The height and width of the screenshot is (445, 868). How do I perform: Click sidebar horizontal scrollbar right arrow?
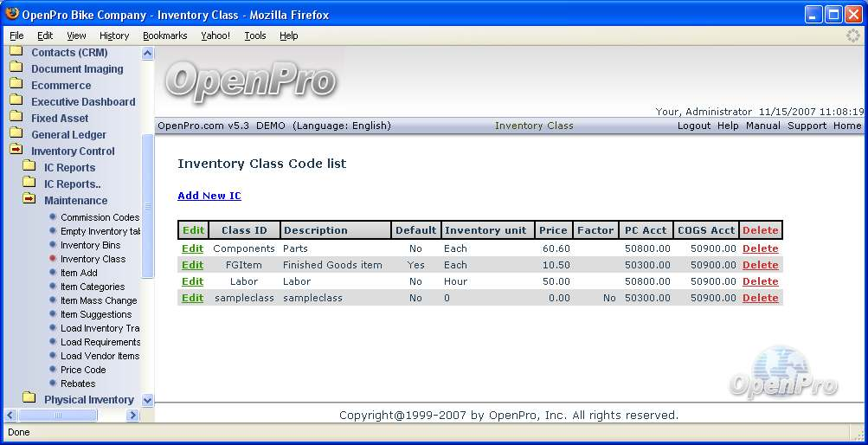[132, 416]
